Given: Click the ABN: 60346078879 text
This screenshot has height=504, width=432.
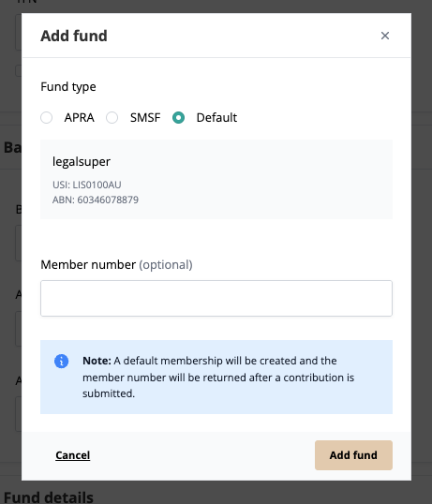Looking at the screenshot, I should point(96,200).
